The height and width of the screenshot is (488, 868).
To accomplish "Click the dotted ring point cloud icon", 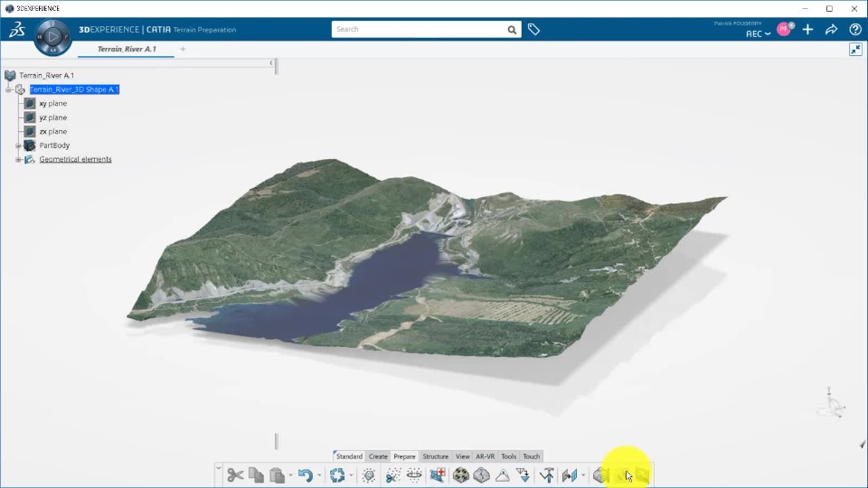I will 414,474.
